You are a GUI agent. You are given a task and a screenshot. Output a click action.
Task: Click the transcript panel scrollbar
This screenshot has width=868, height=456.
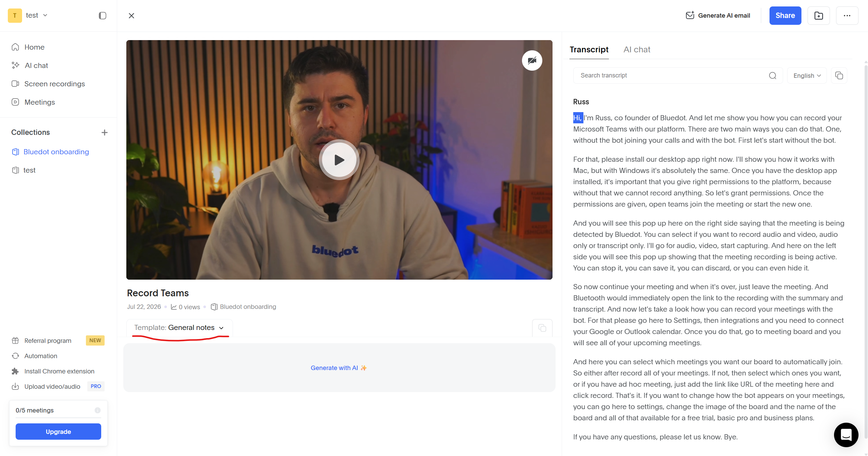click(x=866, y=251)
